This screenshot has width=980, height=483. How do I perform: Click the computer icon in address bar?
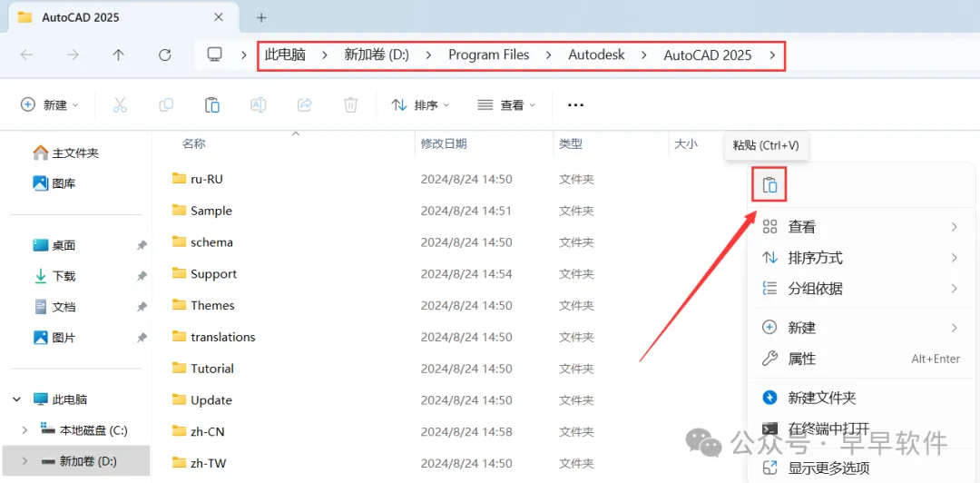(215, 54)
